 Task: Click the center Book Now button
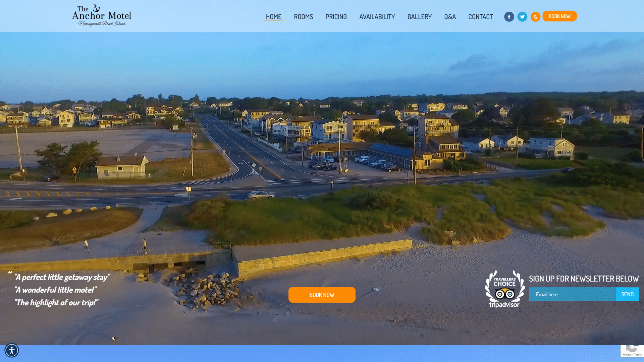coord(322,295)
